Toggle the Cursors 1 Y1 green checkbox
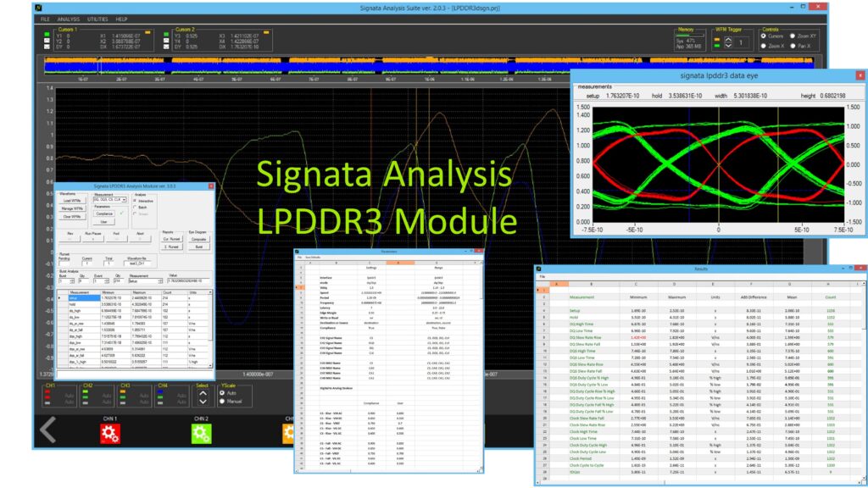The width and height of the screenshot is (868, 488). pyautogui.click(x=48, y=35)
